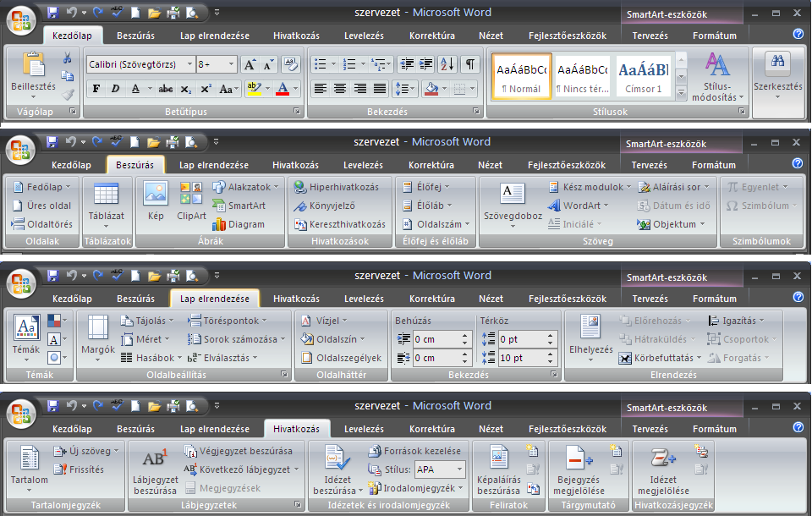Open Nézet tab in window with Lap elrendezése active
The image size is (812, 516).
[491, 299]
